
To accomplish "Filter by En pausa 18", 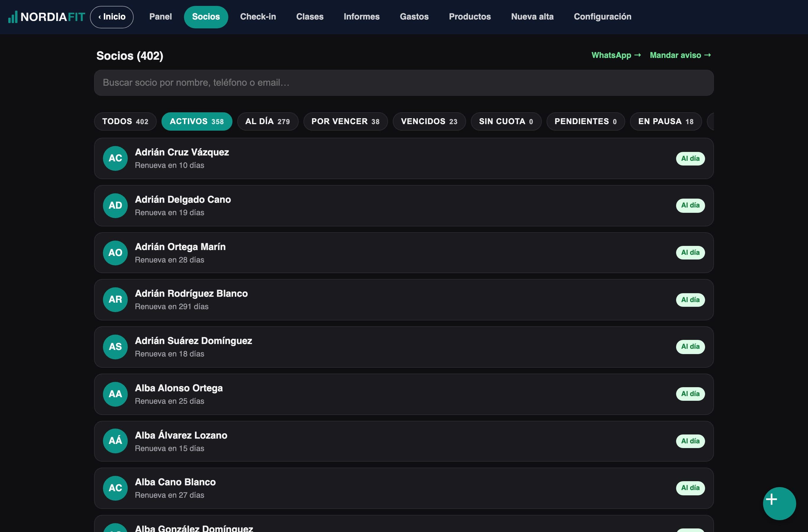I will 665,121.
